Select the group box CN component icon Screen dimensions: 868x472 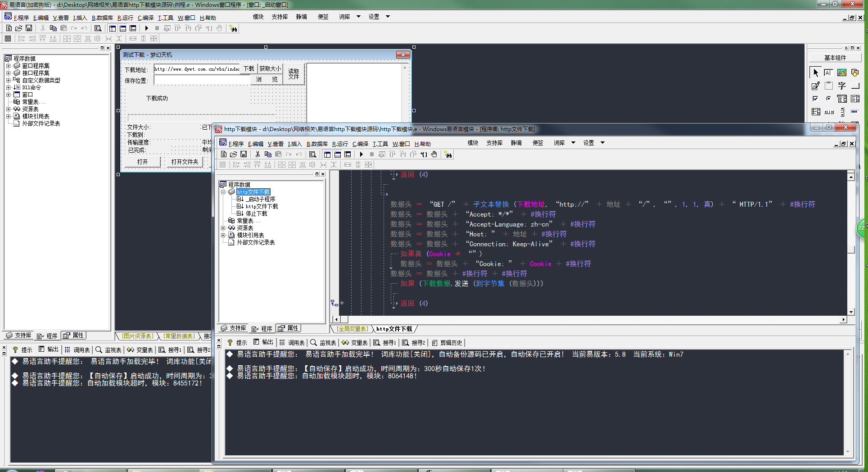[828, 86]
